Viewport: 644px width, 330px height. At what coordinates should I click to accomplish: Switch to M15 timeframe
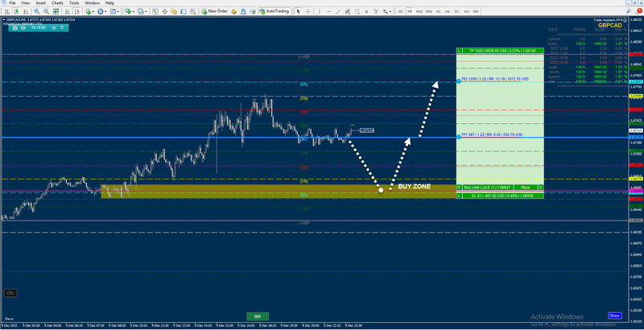[419, 11]
